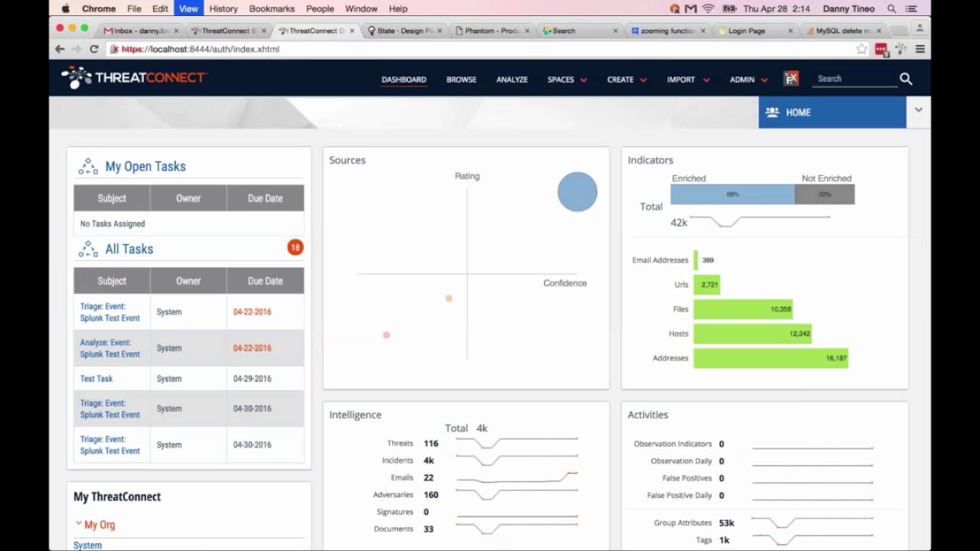
Task: Open the System link under My Org
Action: pos(87,545)
